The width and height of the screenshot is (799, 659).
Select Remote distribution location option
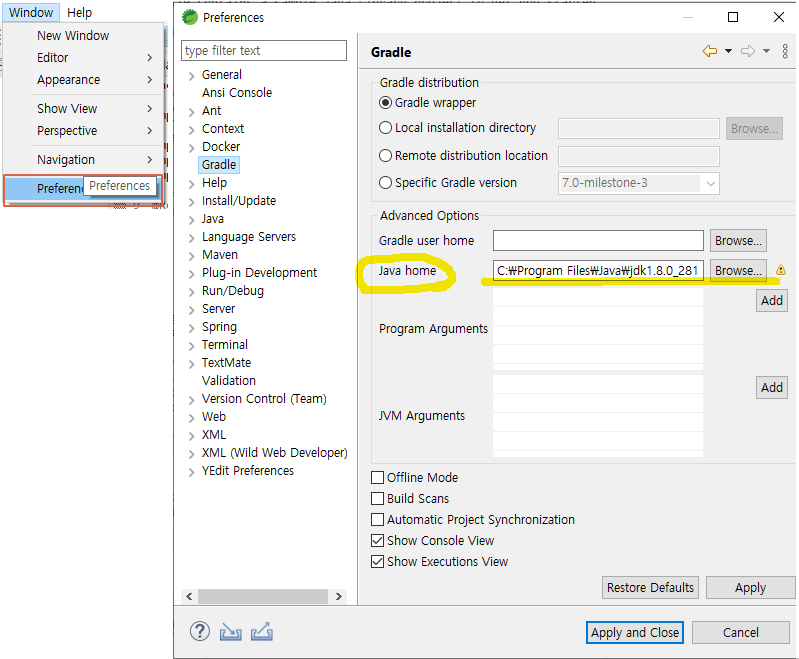pyautogui.click(x=385, y=155)
